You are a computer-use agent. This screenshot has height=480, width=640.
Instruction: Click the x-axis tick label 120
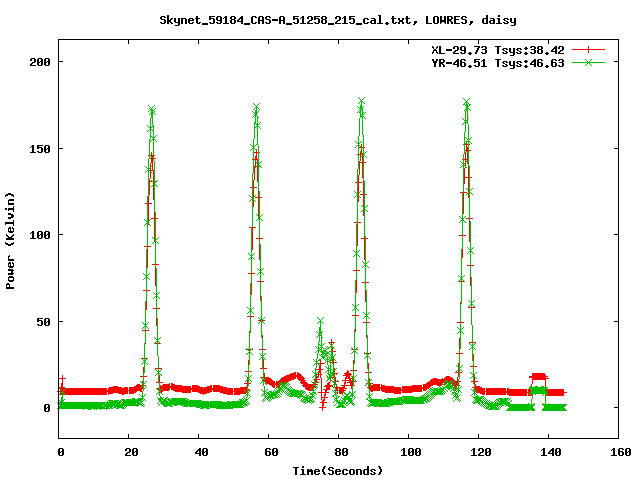point(481,452)
